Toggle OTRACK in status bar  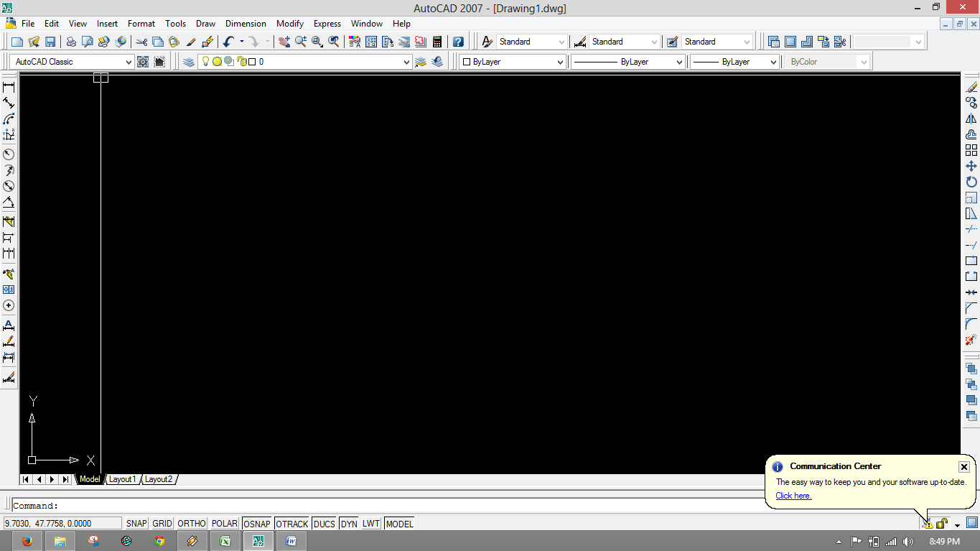(292, 524)
